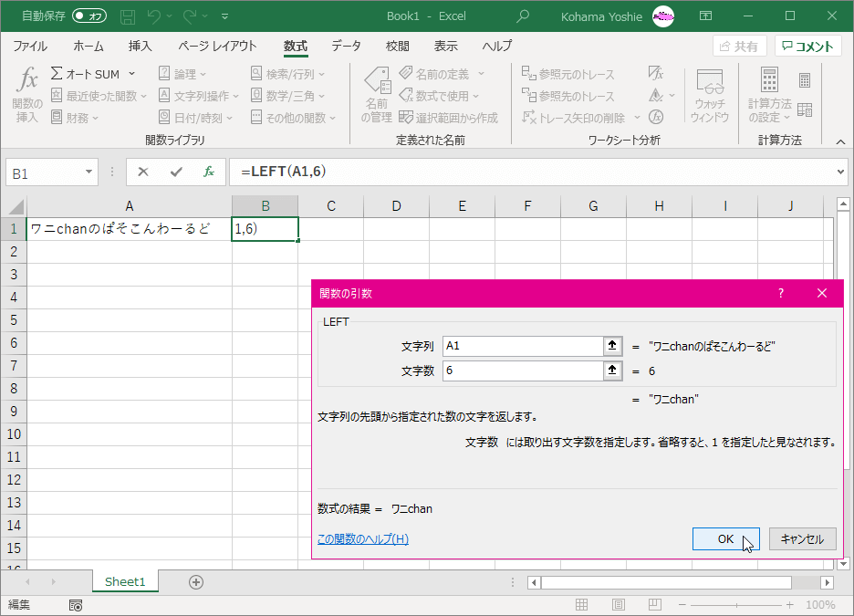Click the help question mark in dialog title
Screen dimensions: 854x616
pos(780,293)
